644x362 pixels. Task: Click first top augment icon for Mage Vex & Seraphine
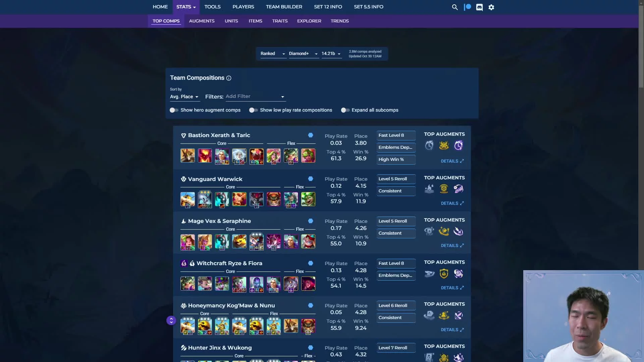pos(429,231)
